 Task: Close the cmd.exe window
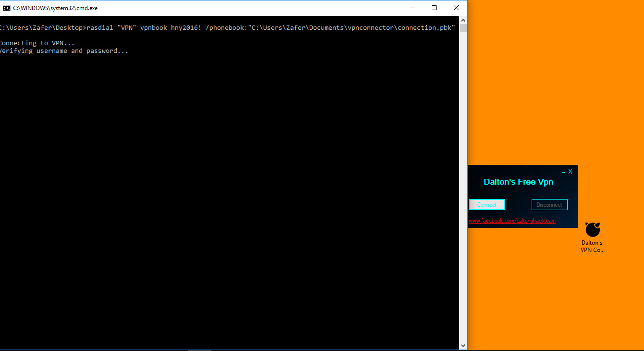click(x=456, y=8)
